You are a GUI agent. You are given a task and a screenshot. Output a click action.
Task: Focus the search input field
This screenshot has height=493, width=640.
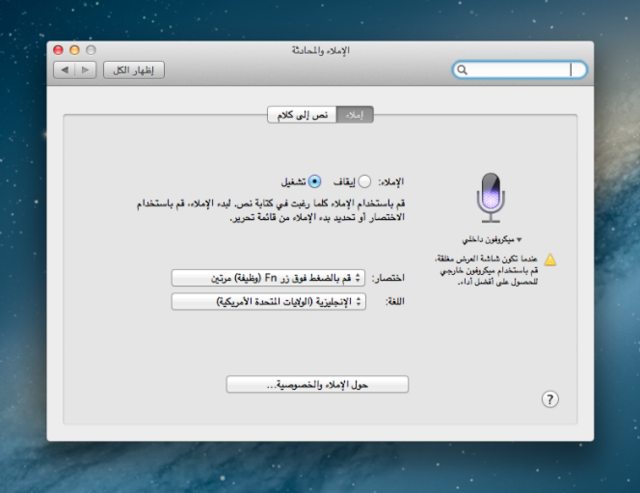click(520, 70)
